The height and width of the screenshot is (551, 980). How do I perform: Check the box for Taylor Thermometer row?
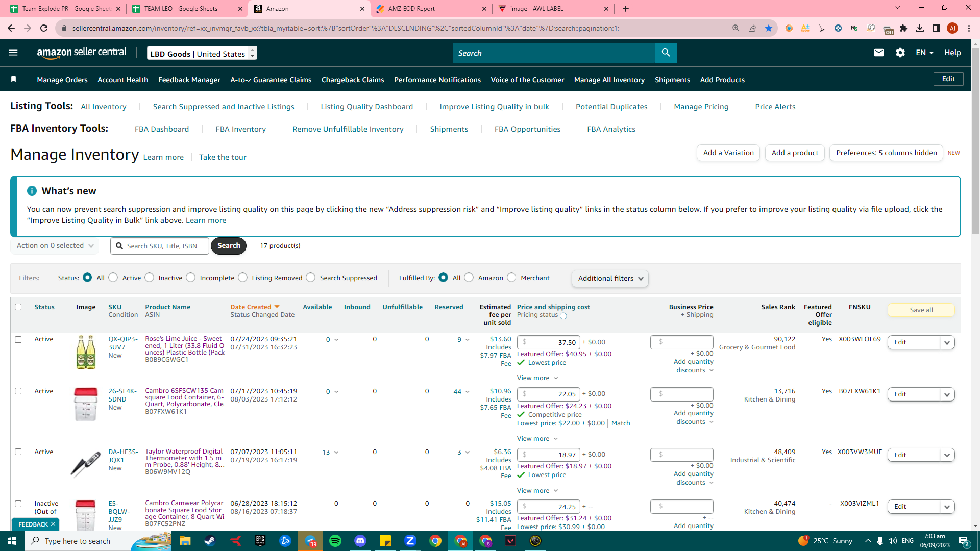[18, 452]
